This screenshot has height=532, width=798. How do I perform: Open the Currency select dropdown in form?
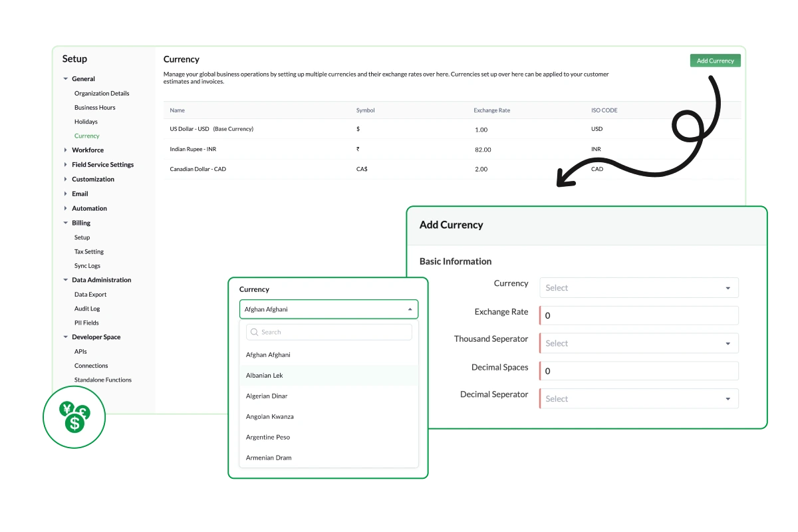click(x=638, y=288)
